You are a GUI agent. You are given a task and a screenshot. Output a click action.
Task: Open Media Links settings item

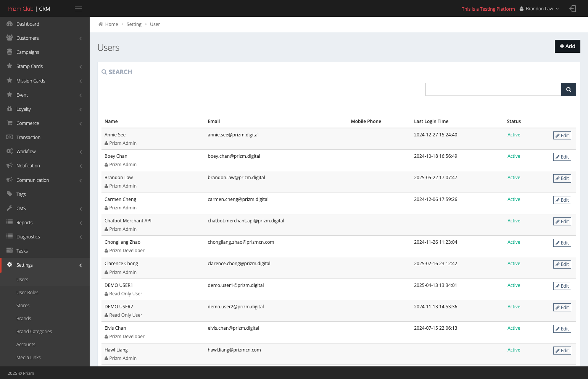pos(29,357)
